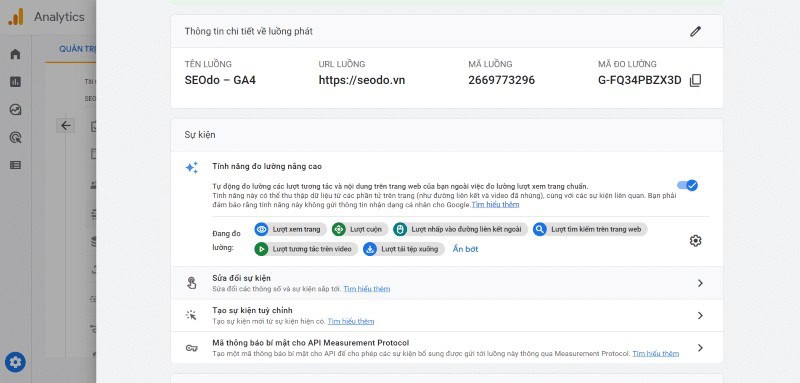Open Tìm hiểu thêm link under Sửa đổi sự kiện
The width and height of the screenshot is (800, 383).
[x=366, y=289]
